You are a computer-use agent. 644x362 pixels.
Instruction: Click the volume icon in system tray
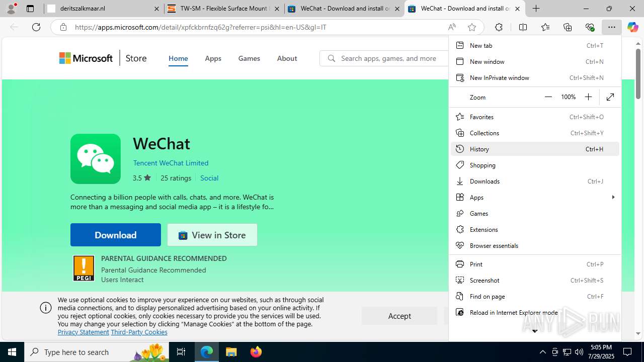coord(579,352)
